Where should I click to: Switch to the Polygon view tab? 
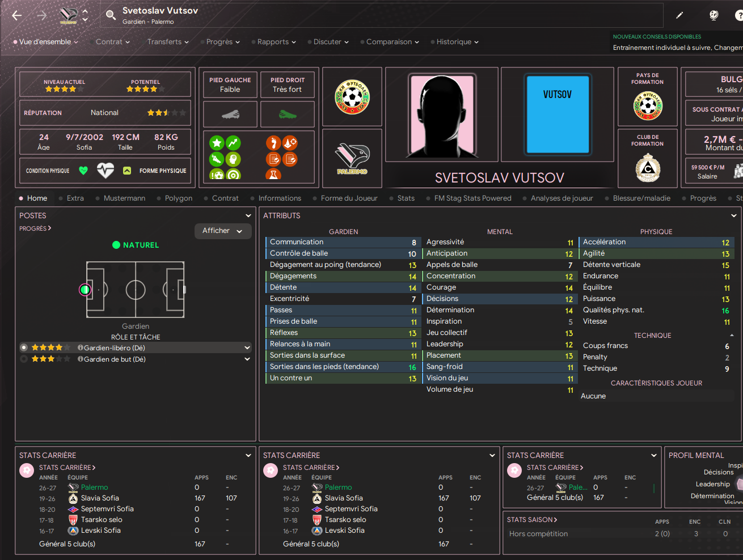pyautogui.click(x=179, y=198)
